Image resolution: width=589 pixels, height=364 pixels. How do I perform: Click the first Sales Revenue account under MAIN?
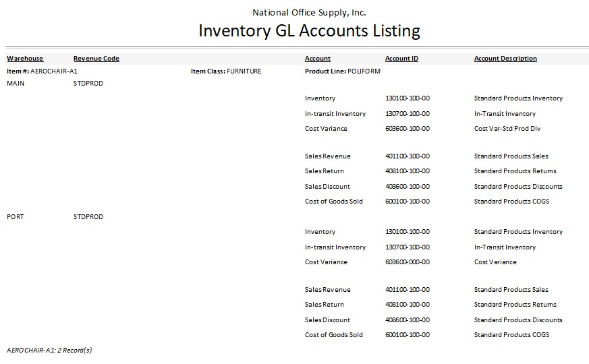(328, 156)
